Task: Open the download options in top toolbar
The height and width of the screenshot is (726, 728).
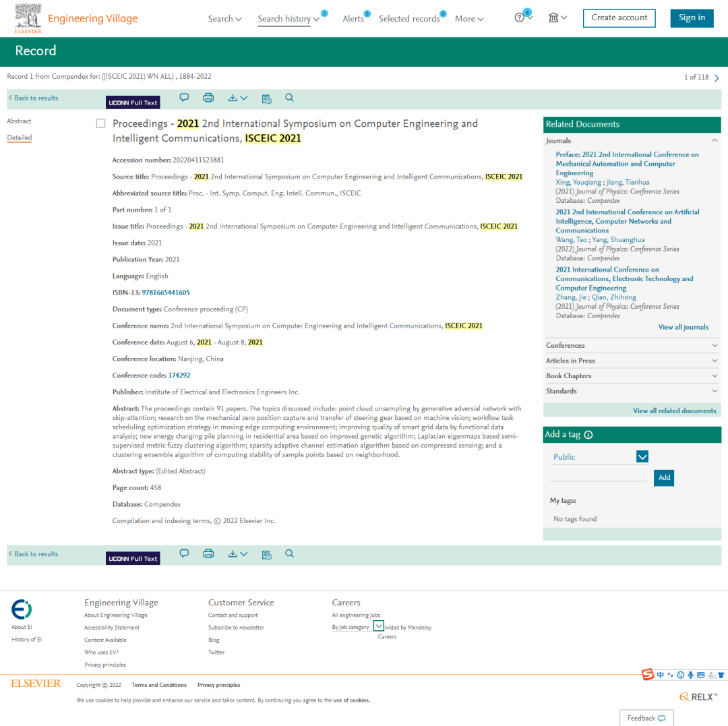Action: click(x=237, y=98)
